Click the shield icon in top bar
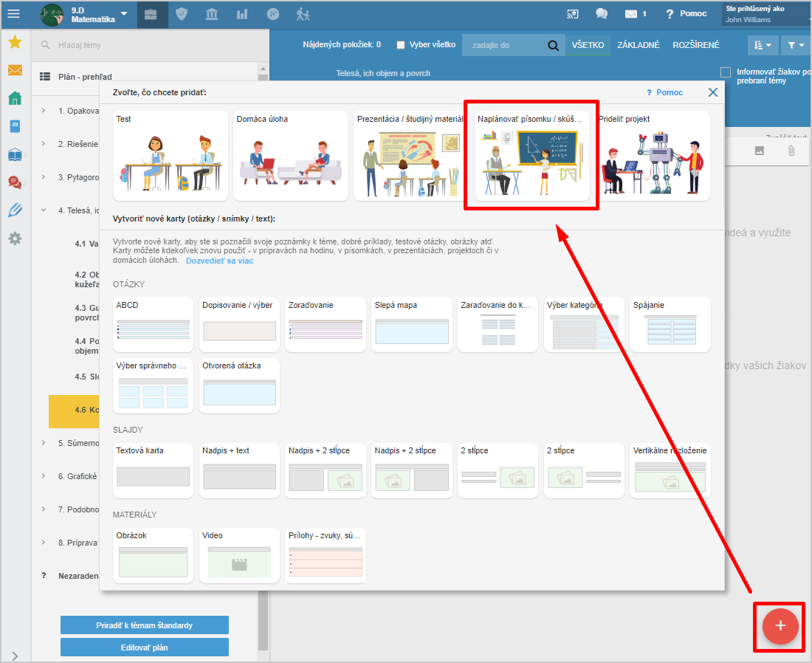 point(182,14)
